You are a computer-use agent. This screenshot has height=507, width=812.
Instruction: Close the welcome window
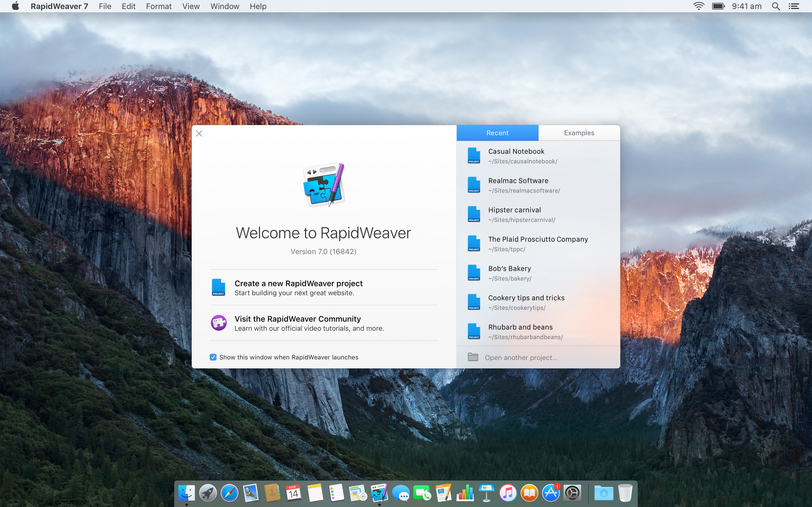[199, 134]
